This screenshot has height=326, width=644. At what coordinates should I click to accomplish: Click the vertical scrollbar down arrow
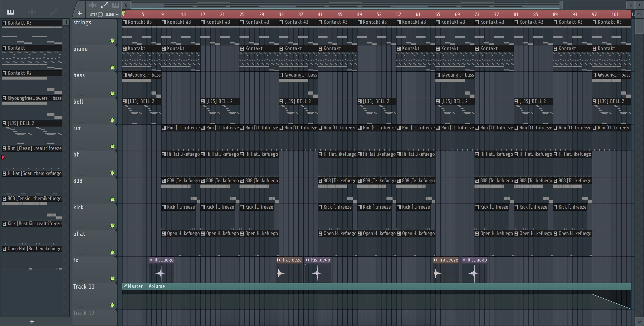coord(639,321)
